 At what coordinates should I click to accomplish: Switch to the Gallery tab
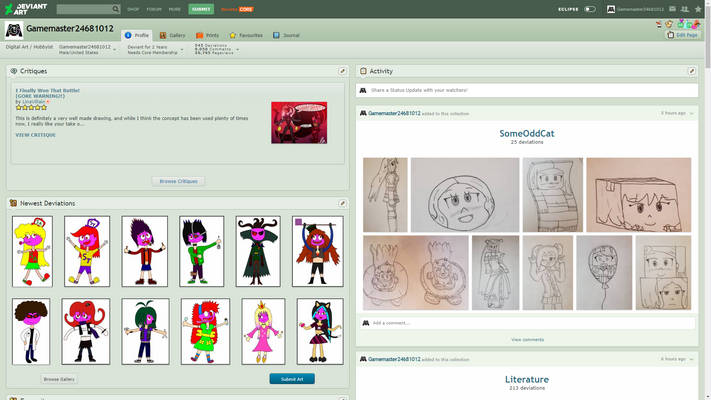click(x=172, y=35)
